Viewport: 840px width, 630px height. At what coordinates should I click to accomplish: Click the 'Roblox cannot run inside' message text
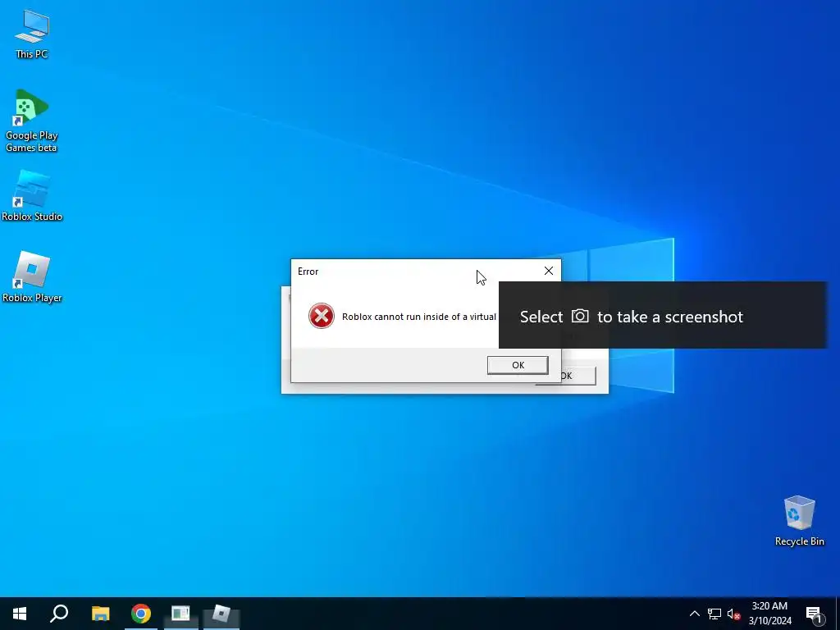(419, 317)
